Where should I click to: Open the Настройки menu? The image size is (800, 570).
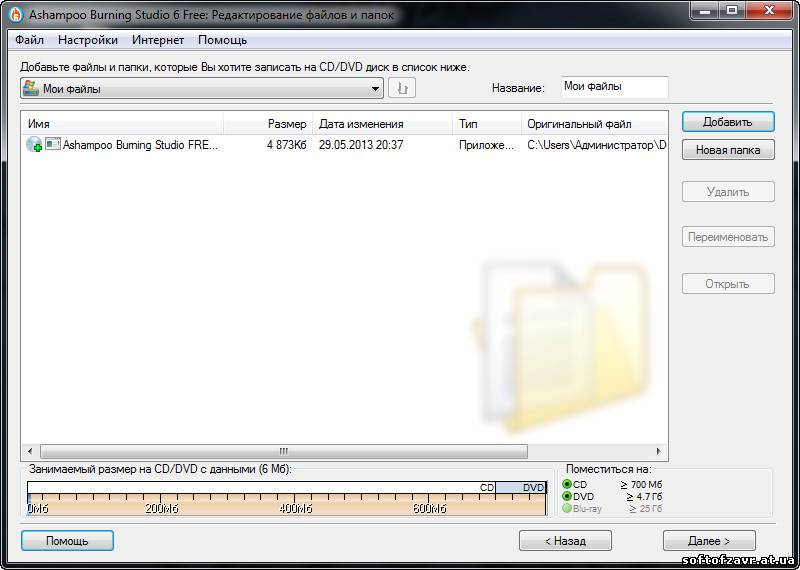click(88, 40)
